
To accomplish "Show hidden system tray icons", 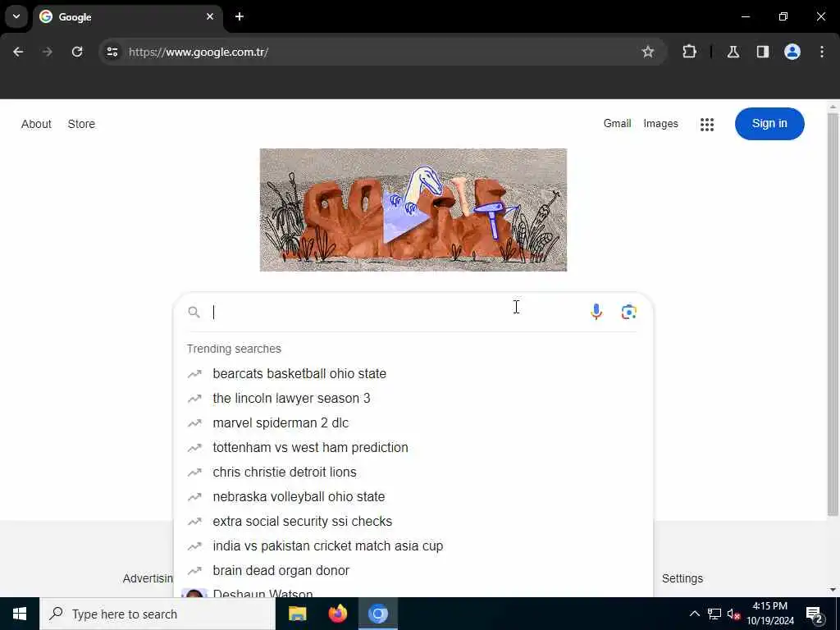I will [x=694, y=614].
